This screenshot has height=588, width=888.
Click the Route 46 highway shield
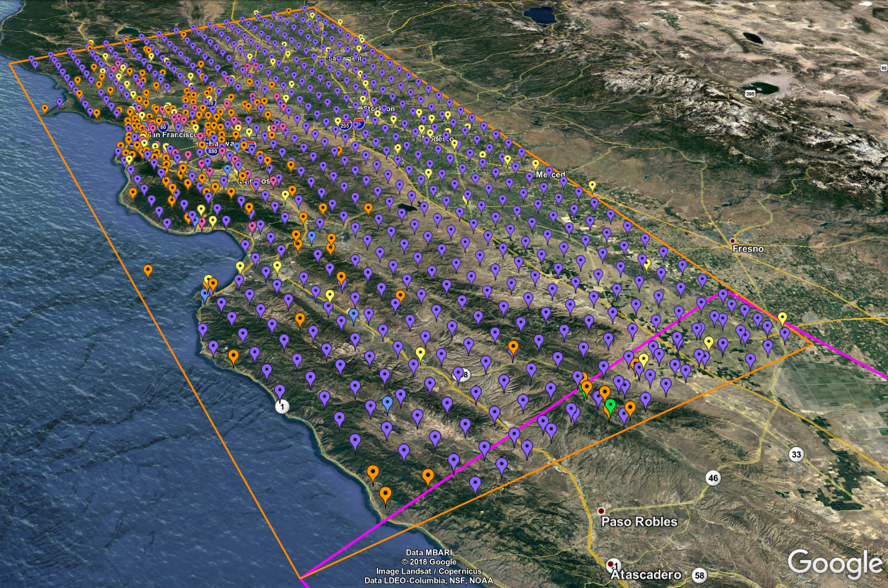pos(713,478)
